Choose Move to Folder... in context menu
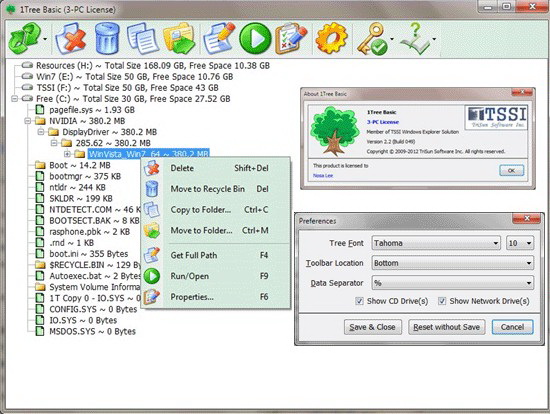 point(216,230)
